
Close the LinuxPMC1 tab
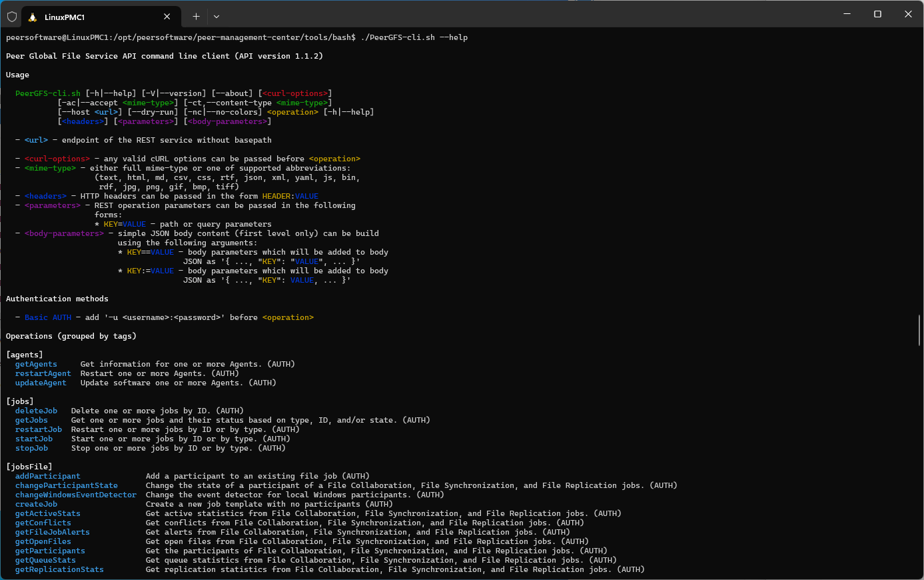pyautogui.click(x=167, y=16)
